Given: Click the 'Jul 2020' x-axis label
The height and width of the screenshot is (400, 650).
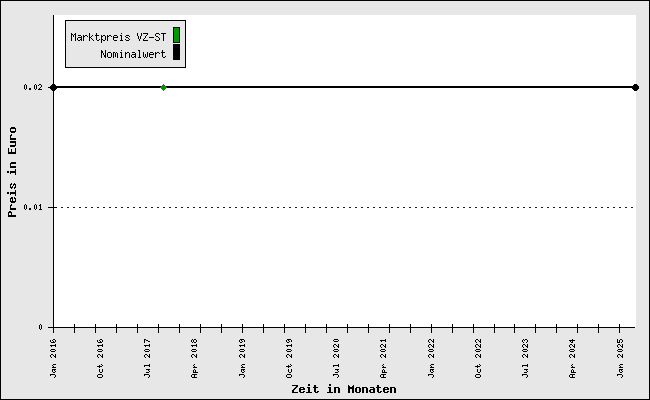Looking at the screenshot, I should click(337, 358).
